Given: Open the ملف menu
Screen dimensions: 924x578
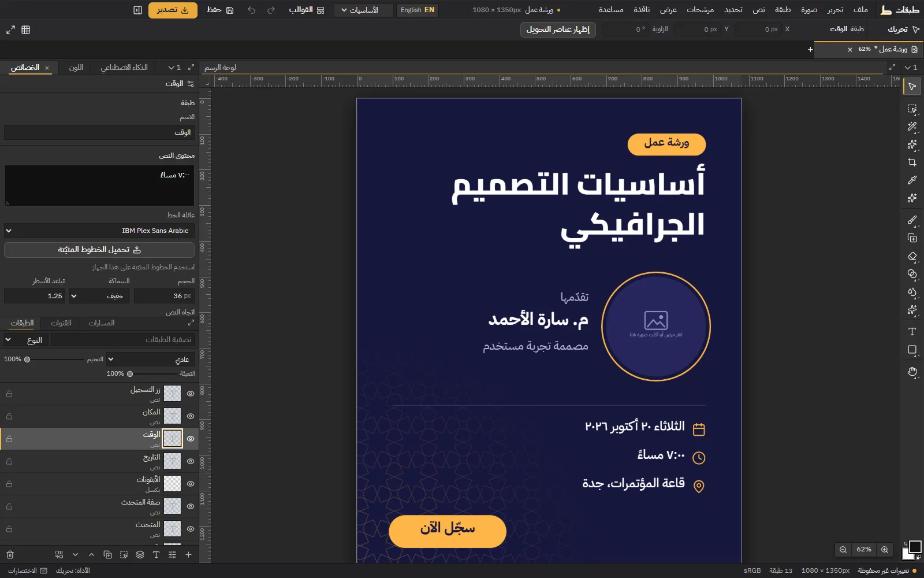Looking at the screenshot, I should [860, 10].
